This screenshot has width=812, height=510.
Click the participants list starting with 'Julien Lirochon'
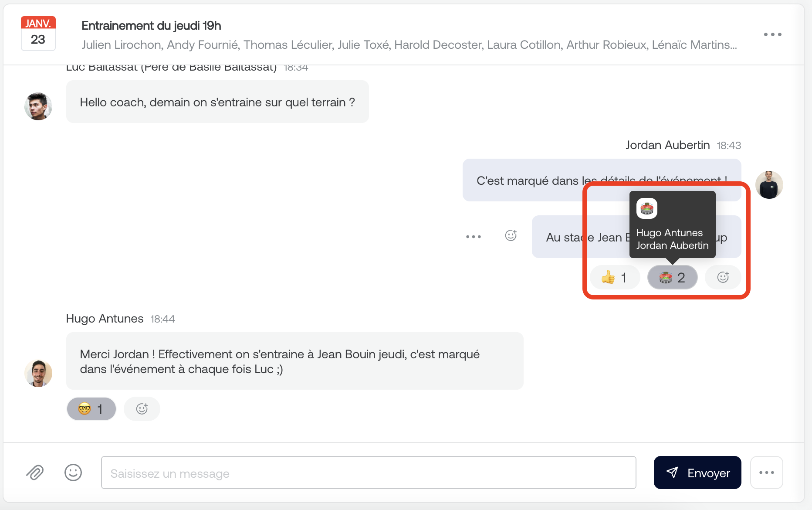click(x=409, y=45)
